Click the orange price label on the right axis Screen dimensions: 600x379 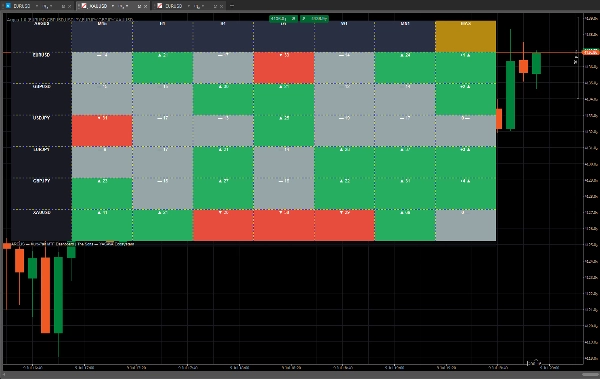pos(591,52)
